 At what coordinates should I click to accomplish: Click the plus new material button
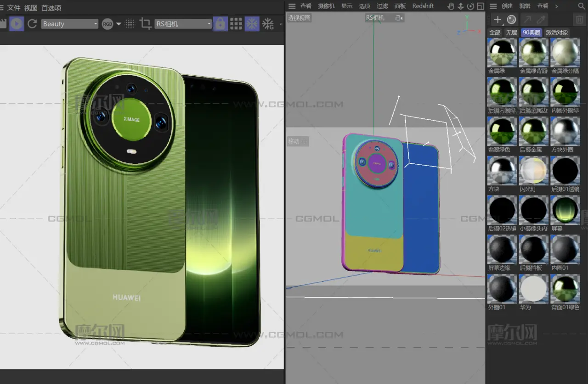click(x=497, y=20)
